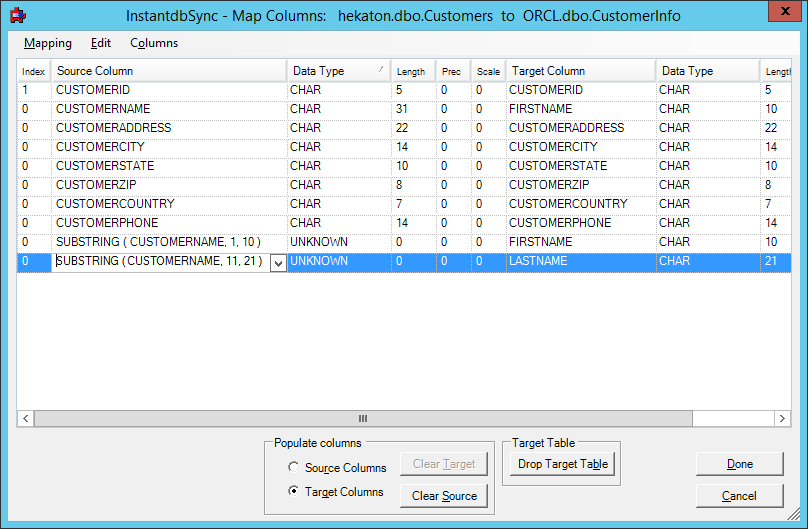Click the scroll left arrow
This screenshot has height=529, width=808.
[x=26, y=418]
